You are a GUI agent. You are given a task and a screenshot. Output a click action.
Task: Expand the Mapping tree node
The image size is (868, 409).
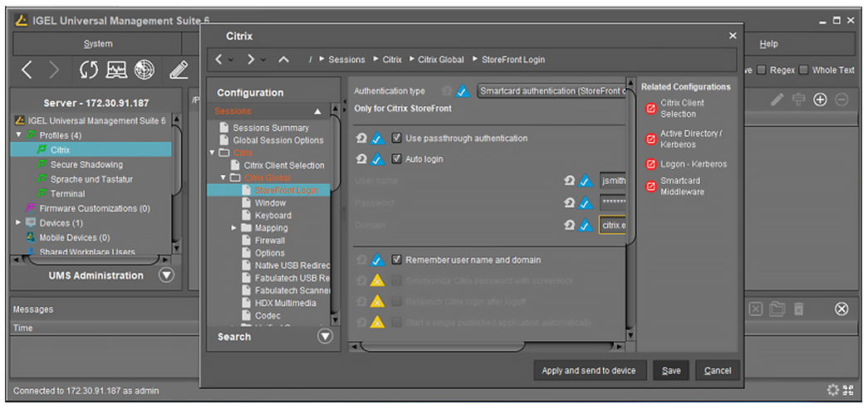(233, 227)
